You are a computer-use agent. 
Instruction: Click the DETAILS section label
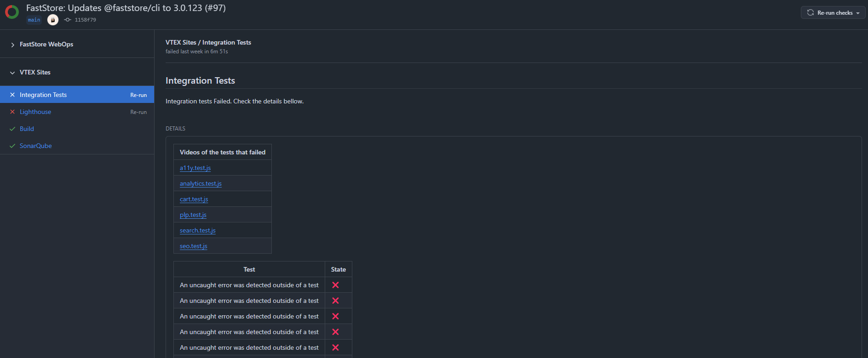[x=175, y=129]
